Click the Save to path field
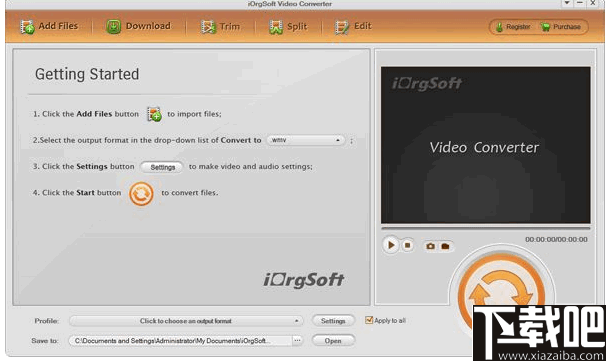Viewport: 608px width, 361px height. (180, 340)
